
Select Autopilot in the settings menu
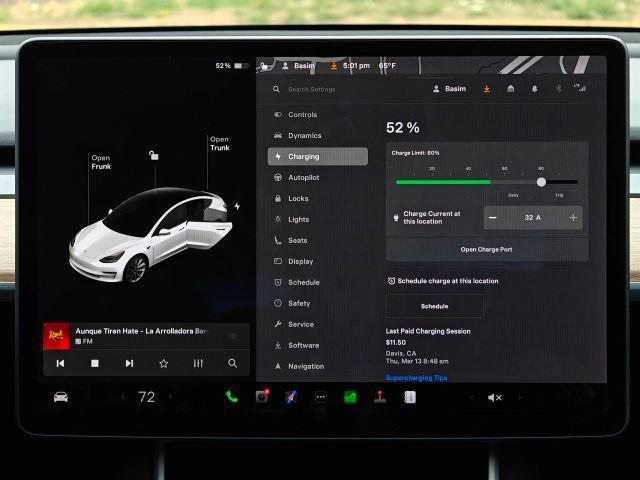click(x=303, y=177)
